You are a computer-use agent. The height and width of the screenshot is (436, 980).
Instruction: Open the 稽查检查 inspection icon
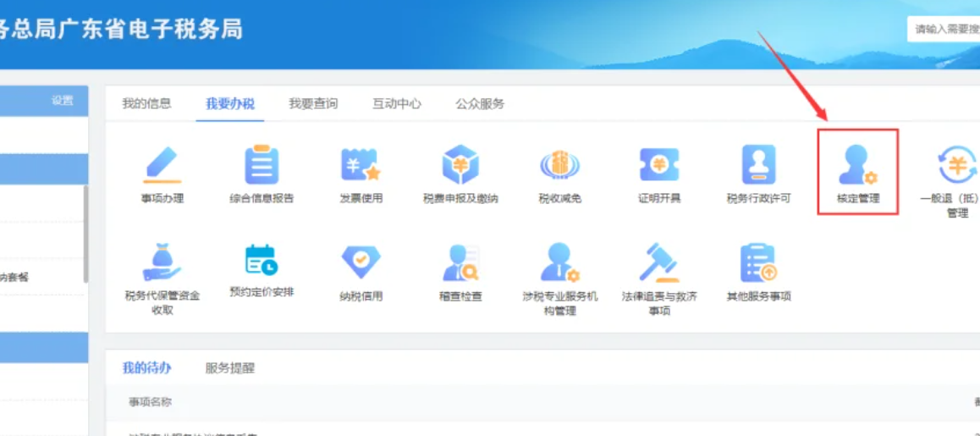(x=460, y=262)
